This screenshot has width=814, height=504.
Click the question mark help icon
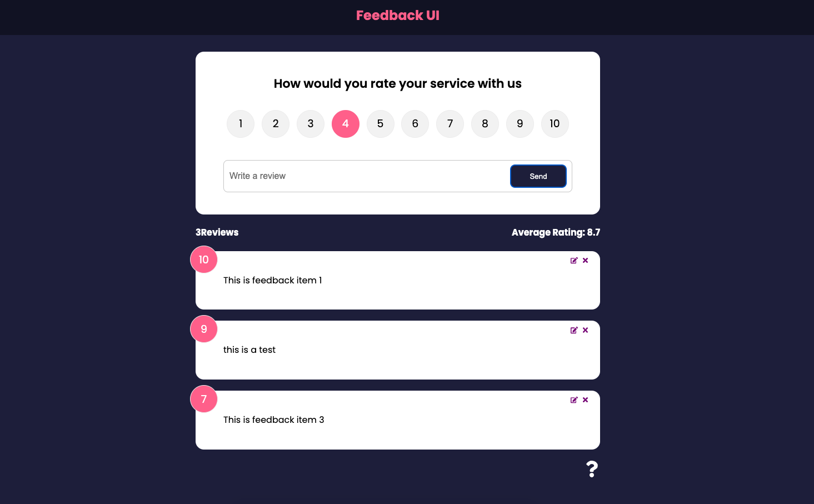(x=592, y=469)
